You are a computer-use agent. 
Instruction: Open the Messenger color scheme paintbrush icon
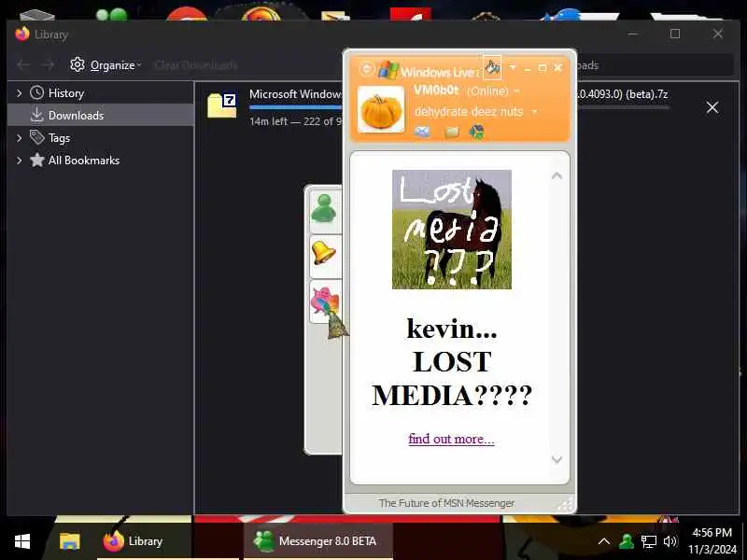point(492,68)
